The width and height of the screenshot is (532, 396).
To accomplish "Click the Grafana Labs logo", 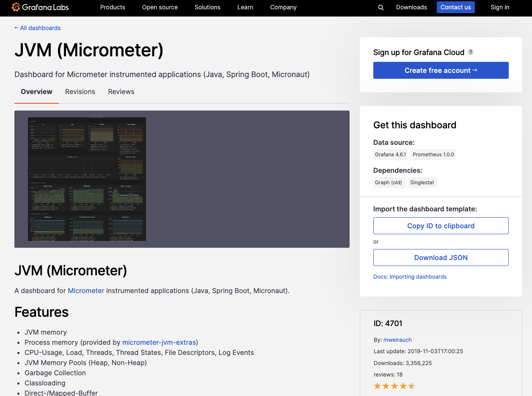I will pyautogui.click(x=40, y=7).
